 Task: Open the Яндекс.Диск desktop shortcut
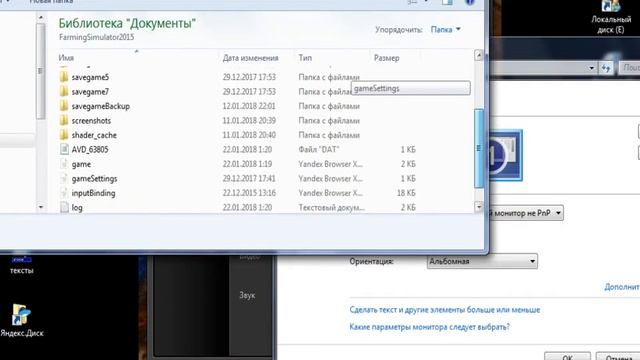21,321
